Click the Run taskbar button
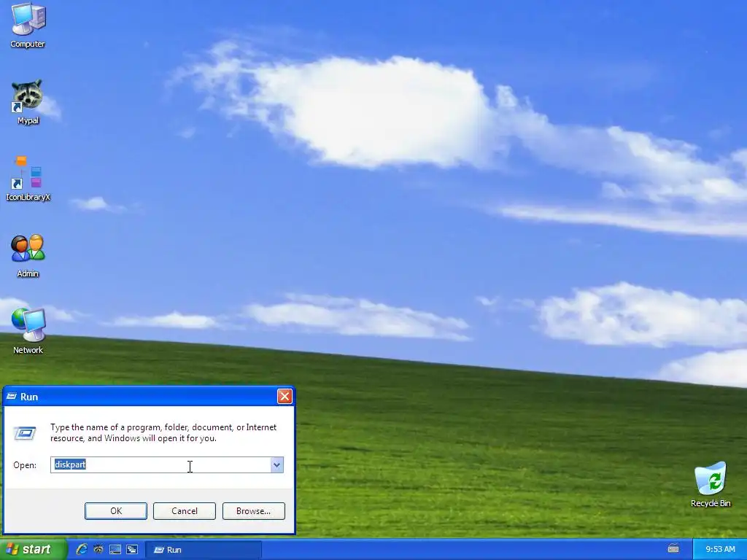Image resolution: width=747 pixels, height=560 pixels. 203,550
